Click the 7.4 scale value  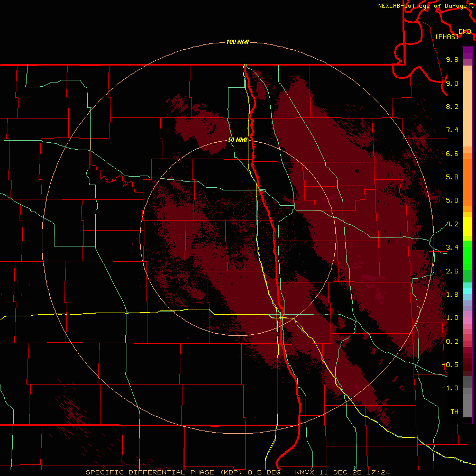coord(452,130)
